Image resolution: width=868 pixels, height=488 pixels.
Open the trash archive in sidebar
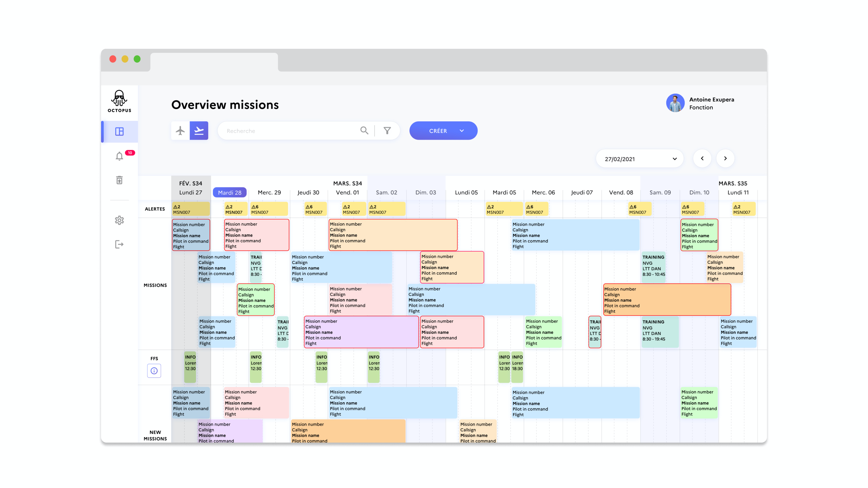[119, 180]
